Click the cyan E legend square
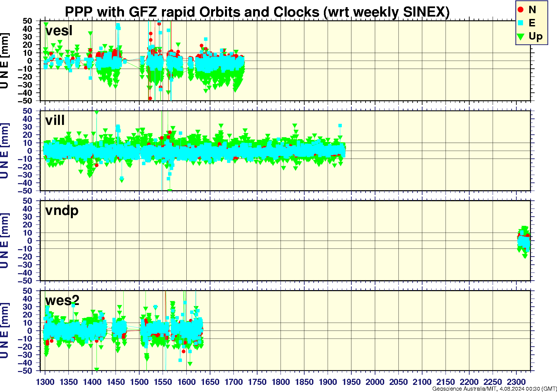 click(521, 23)
